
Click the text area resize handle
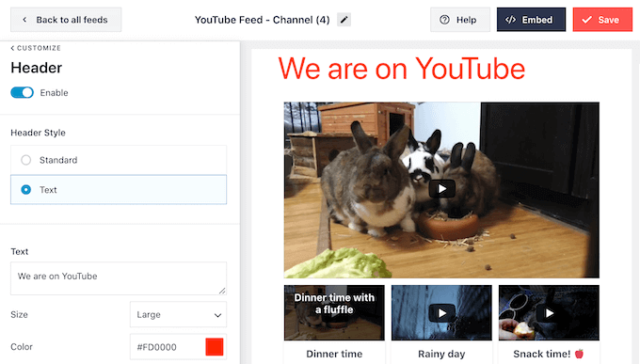point(221,291)
